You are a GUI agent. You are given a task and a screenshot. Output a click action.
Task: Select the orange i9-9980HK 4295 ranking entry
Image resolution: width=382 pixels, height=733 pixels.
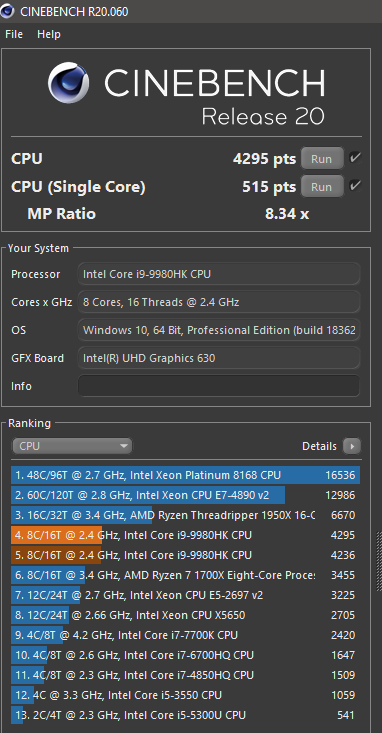pyautogui.click(x=186, y=535)
